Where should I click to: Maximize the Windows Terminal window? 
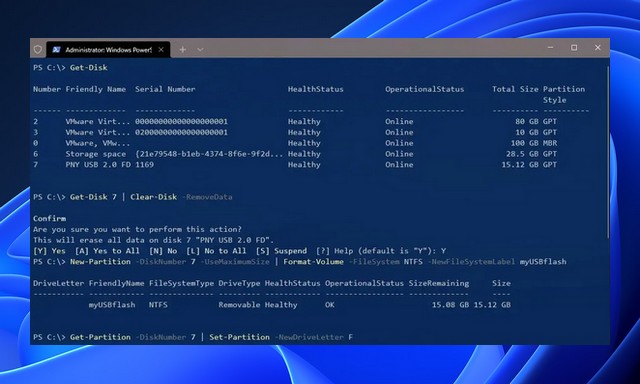click(574, 47)
